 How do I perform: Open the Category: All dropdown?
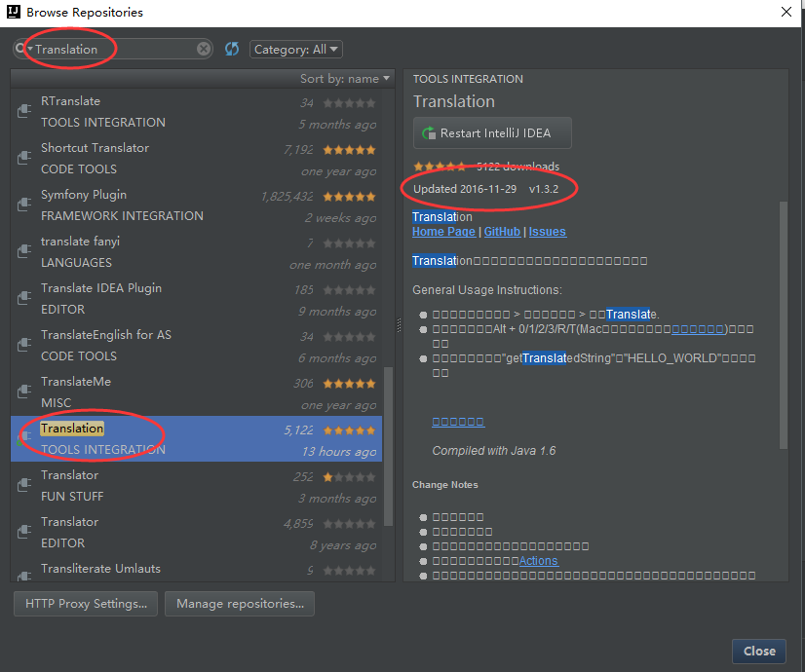[295, 50]
